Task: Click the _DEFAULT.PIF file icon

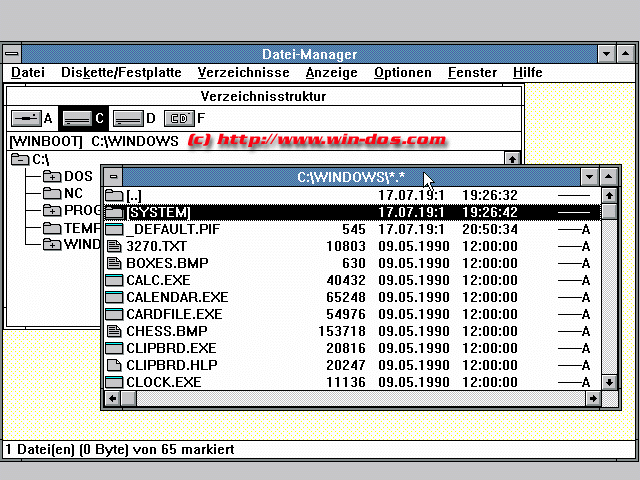Action: pyautogui.click(x=114, y=229)
